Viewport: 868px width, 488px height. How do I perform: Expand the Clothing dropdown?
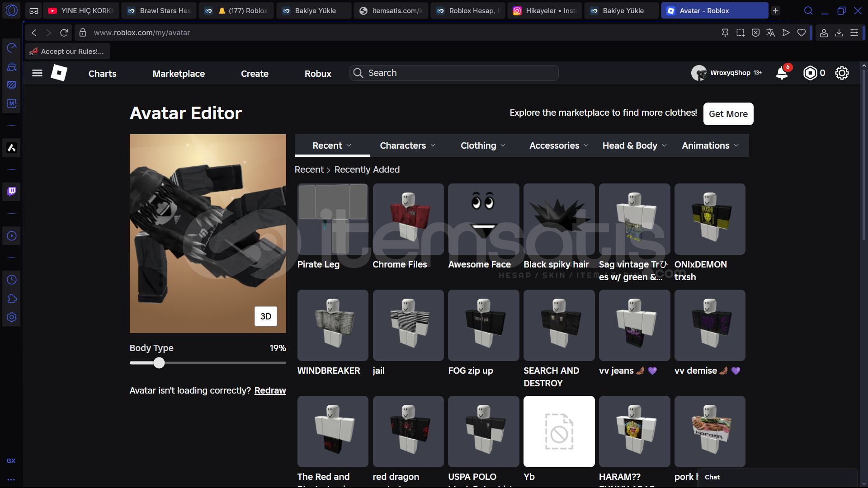483,145
